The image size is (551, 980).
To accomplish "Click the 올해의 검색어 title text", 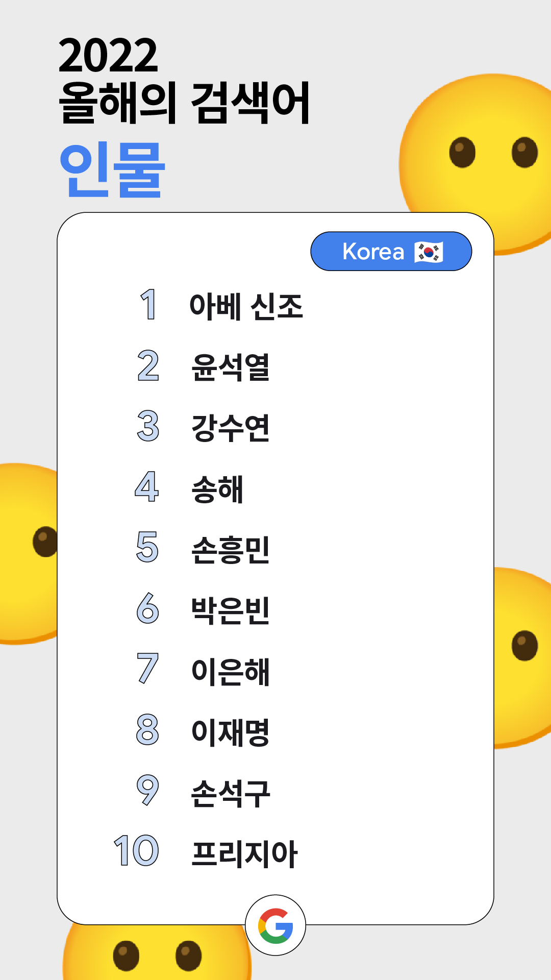I will pos(184,103).
